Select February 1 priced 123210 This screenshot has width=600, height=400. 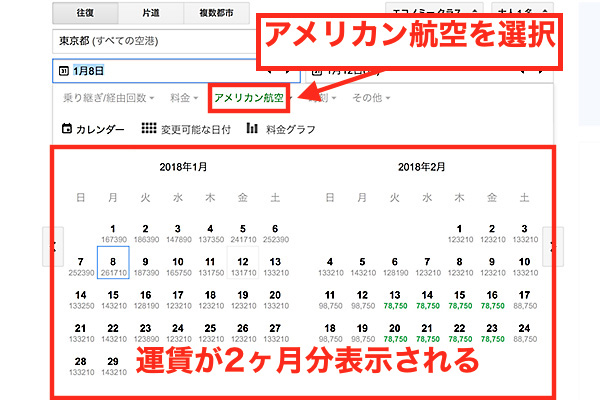coord(460,234)
